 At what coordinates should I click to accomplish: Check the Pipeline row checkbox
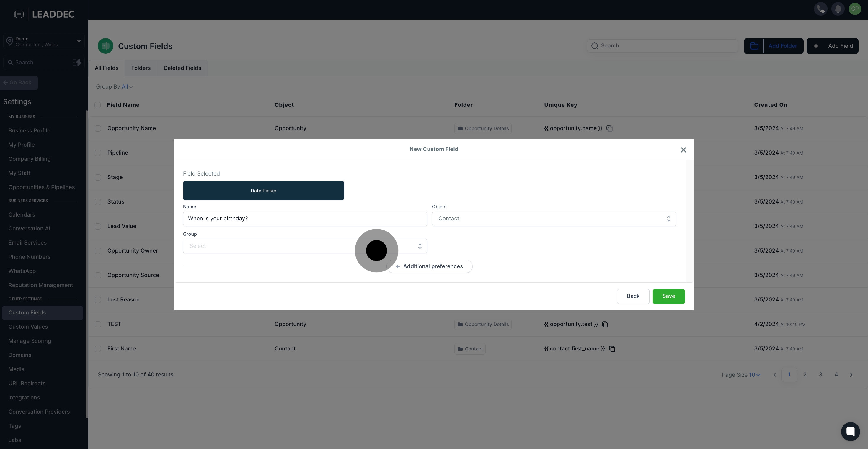pos(98,153)
